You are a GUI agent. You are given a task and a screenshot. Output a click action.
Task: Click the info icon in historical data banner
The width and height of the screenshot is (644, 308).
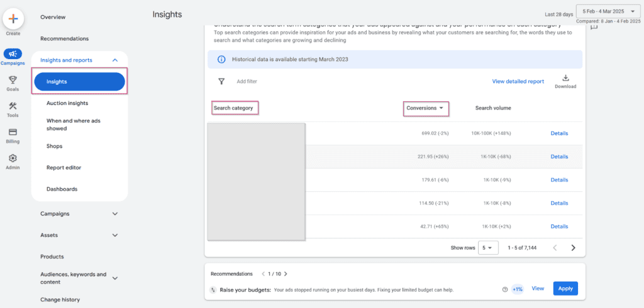point(221,59)
